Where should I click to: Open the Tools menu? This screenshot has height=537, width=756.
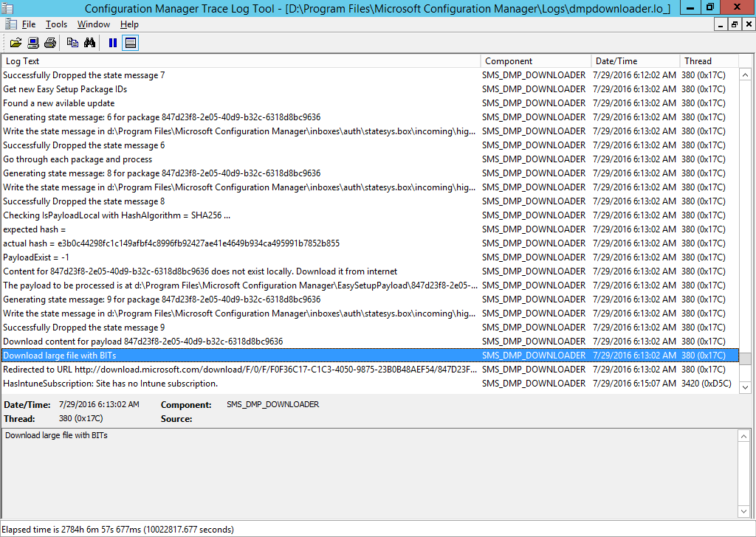point(56,24)
